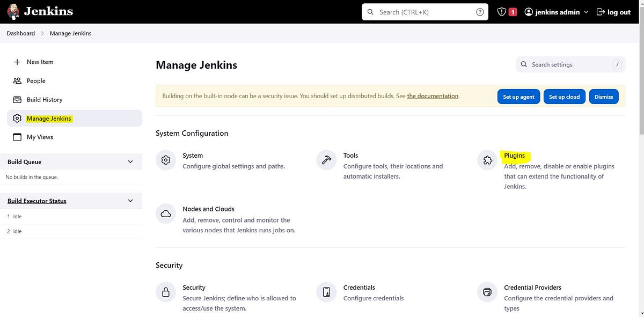The height and width of the screenshot is (317, 644).
Task: Collapse the Build Queue section
Action: [130, 161]
